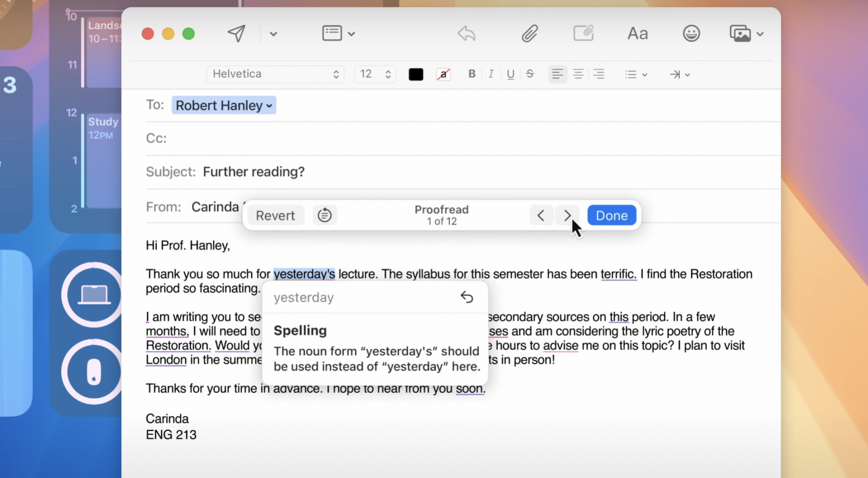868x478 pixels.
Task: Open the text background color swatch
Action: coord(443,74)
